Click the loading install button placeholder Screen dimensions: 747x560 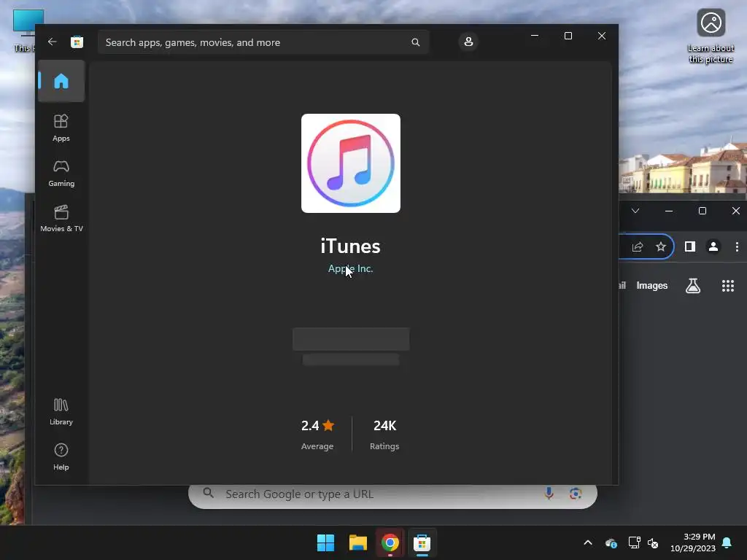pos(351,339)
